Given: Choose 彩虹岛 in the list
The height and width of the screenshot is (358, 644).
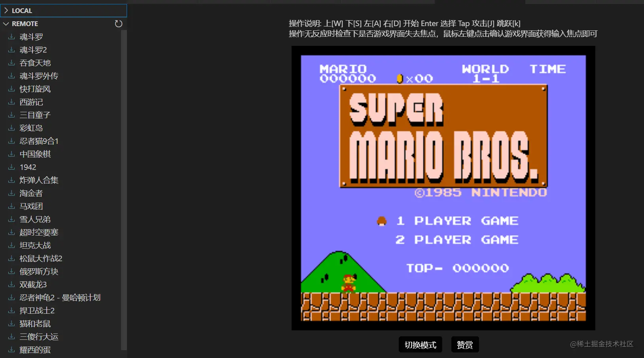Looking at the screenshot, I should point(31,128).
